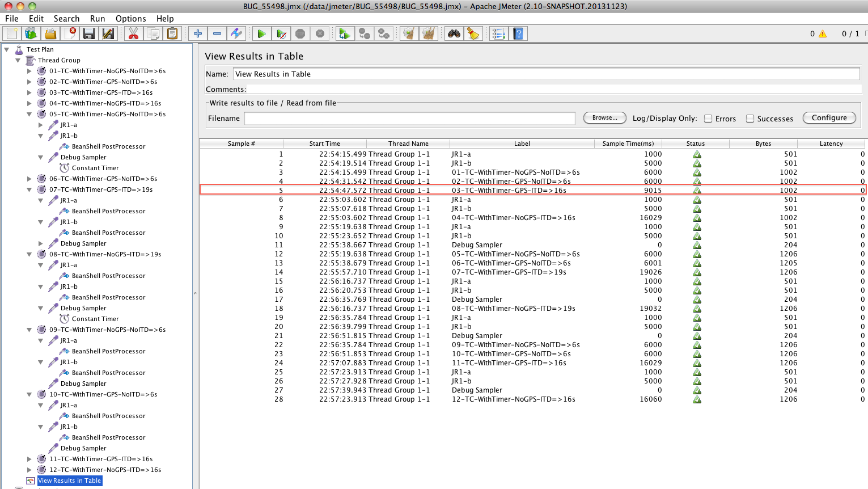
Task: Collapse the Thread Group node
Action: [18, 60]
